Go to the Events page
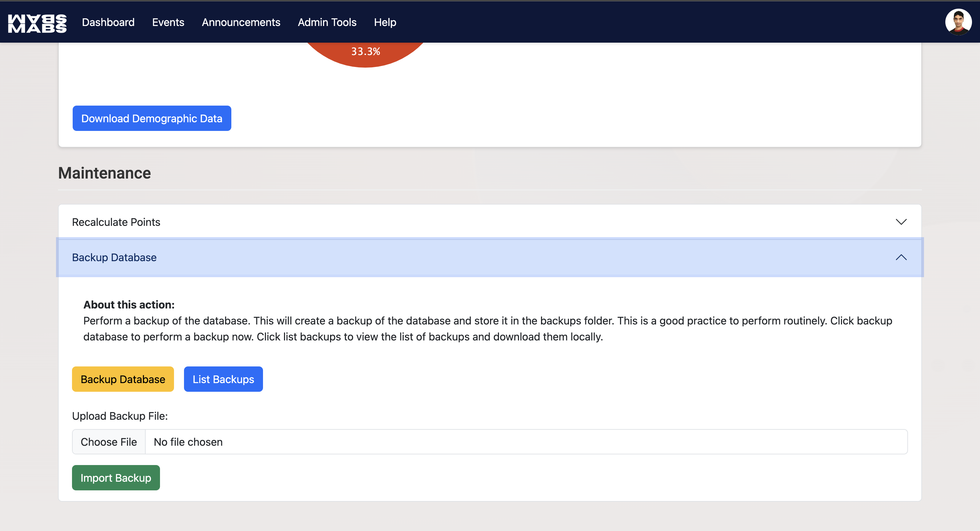Screen dimensions: 980x531 coord(168,22)
